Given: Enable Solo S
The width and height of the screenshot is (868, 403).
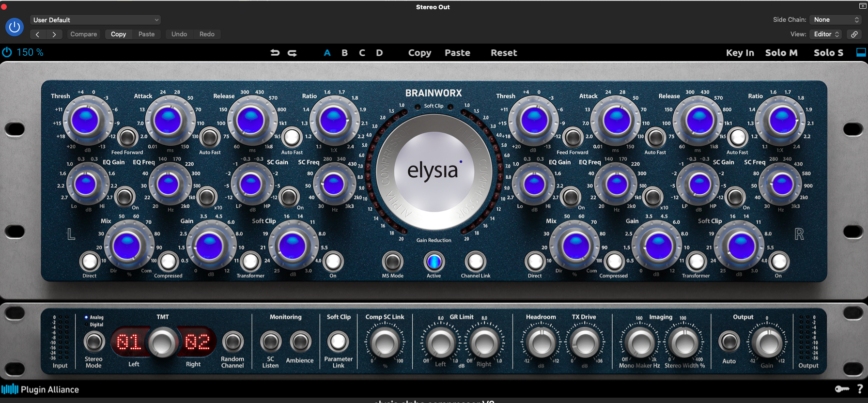Looking at the screenshot, I should (x=828, y=53).
